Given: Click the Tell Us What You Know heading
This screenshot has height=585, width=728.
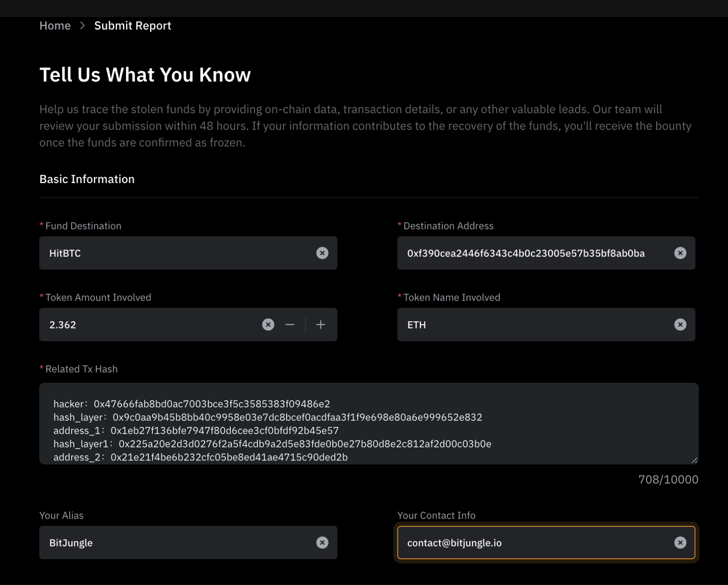Looking at the screenshot, I should pyautogui.click(x=145, y=75).
